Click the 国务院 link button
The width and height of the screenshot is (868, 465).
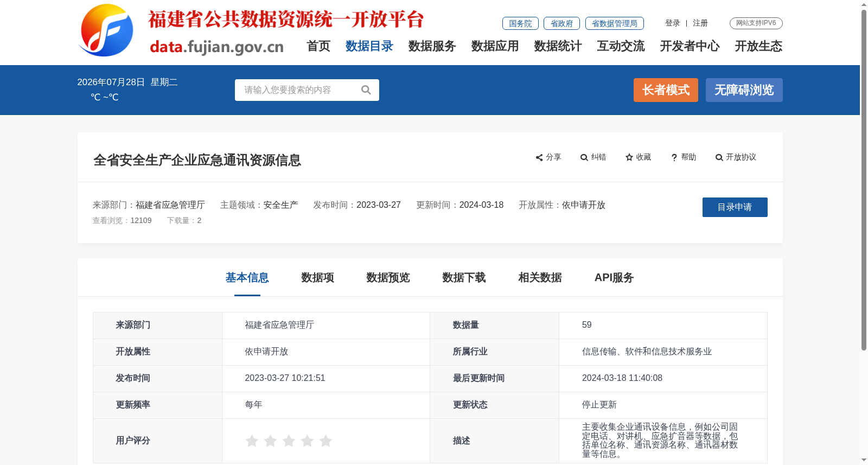tap(520, 23)
